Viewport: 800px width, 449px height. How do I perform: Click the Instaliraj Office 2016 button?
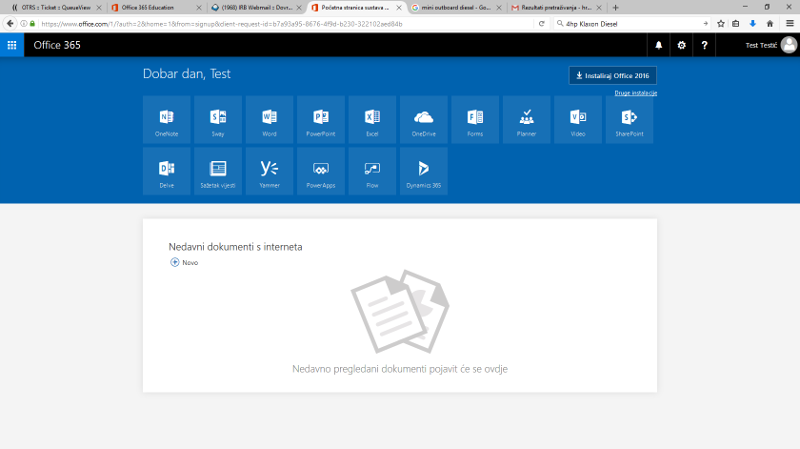(x=612, y=76)
